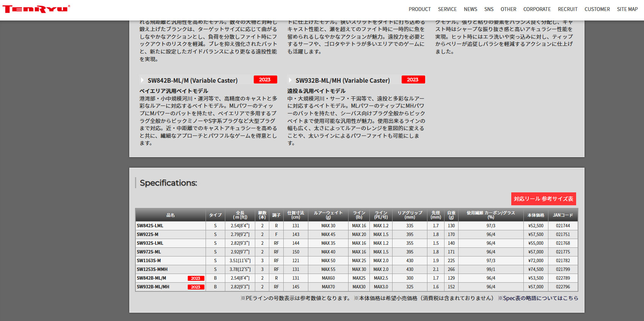Click the Tenryu logo

pos(36,9)
